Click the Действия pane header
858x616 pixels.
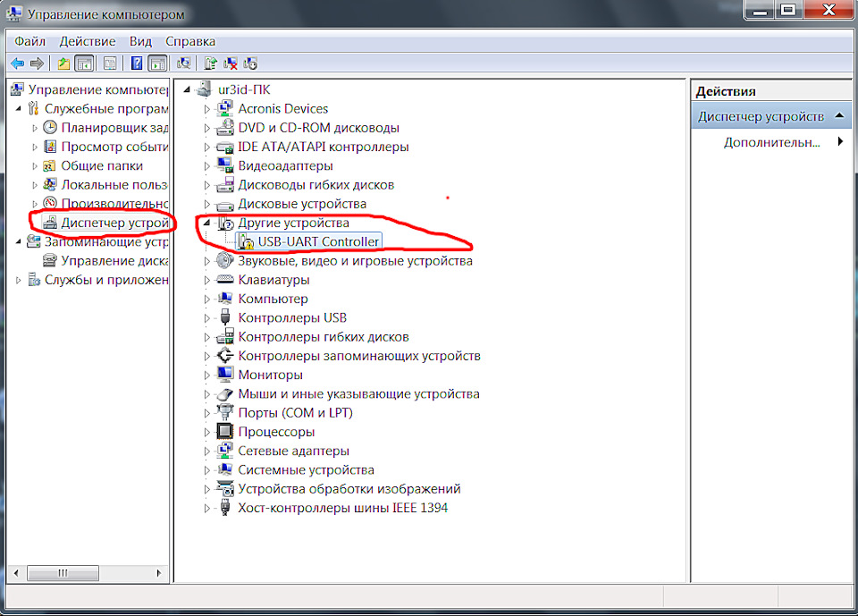pos(772,91)
